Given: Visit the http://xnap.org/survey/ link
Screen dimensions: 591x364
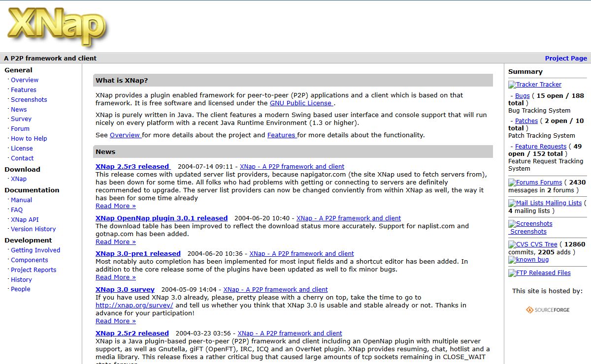Looking at the screenshot, I should click(134, 305).
